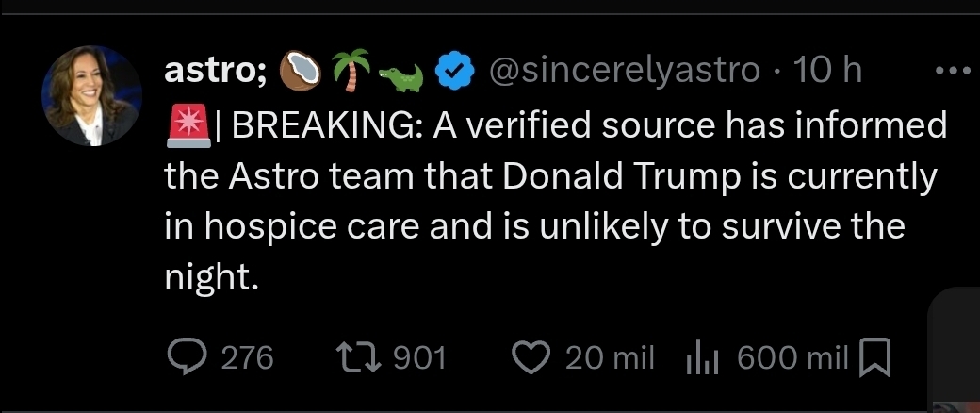Click the crocodile emoji

[402, 75]
